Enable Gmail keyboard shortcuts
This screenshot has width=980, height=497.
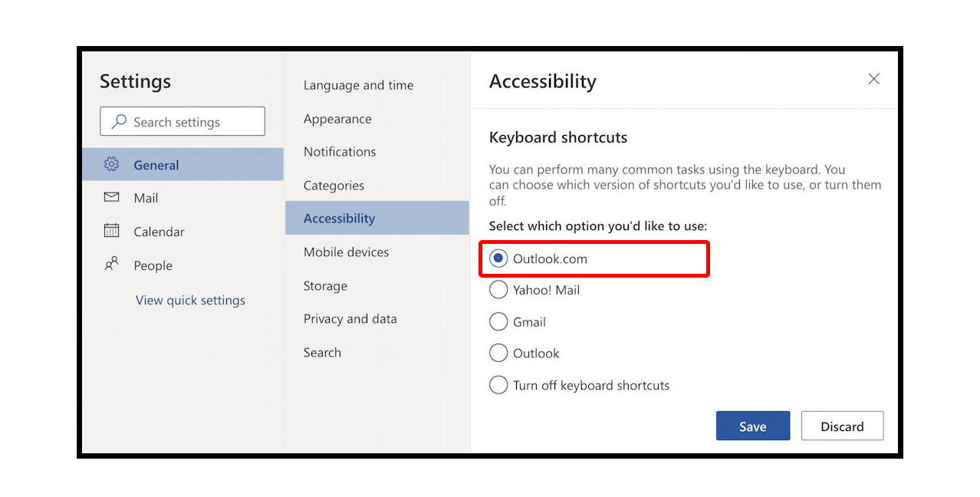click(498, 321)
